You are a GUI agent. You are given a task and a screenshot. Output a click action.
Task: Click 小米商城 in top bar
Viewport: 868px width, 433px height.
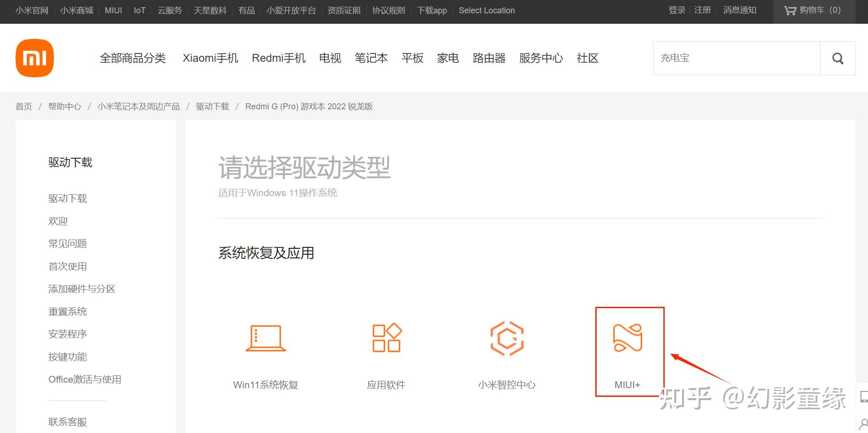77,10
